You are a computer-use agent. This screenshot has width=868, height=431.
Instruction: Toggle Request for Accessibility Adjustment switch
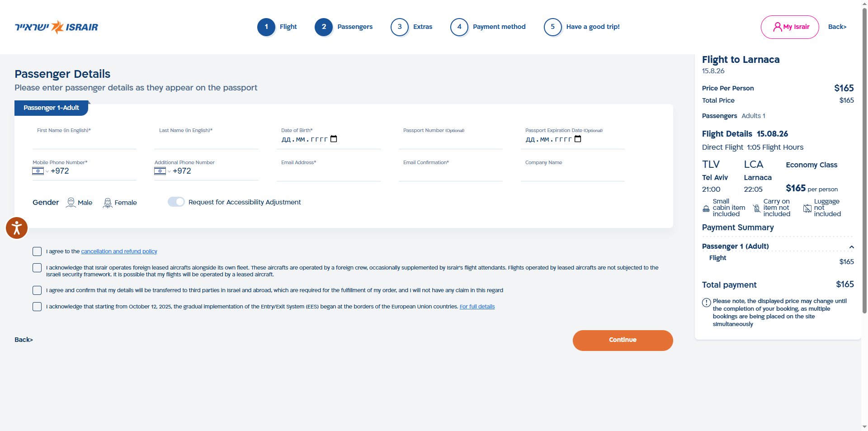pos(176,202)
